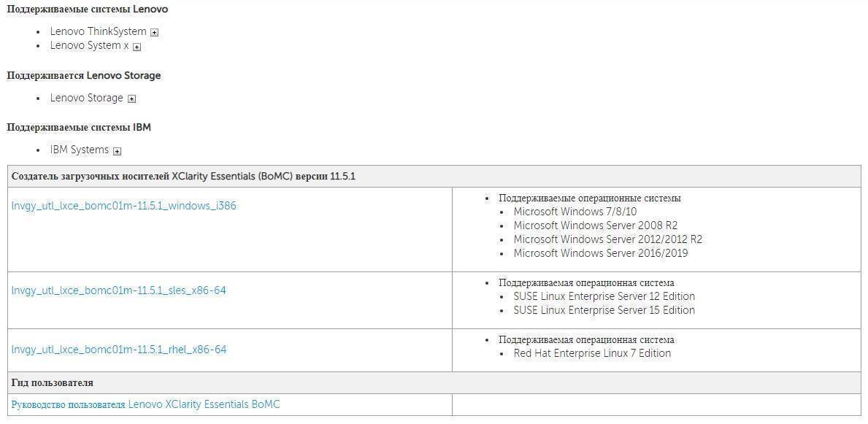Open the Lenovo XClarity Essentials BoMC user guide
The image size is (868, 424).
[x=145, y=404]
